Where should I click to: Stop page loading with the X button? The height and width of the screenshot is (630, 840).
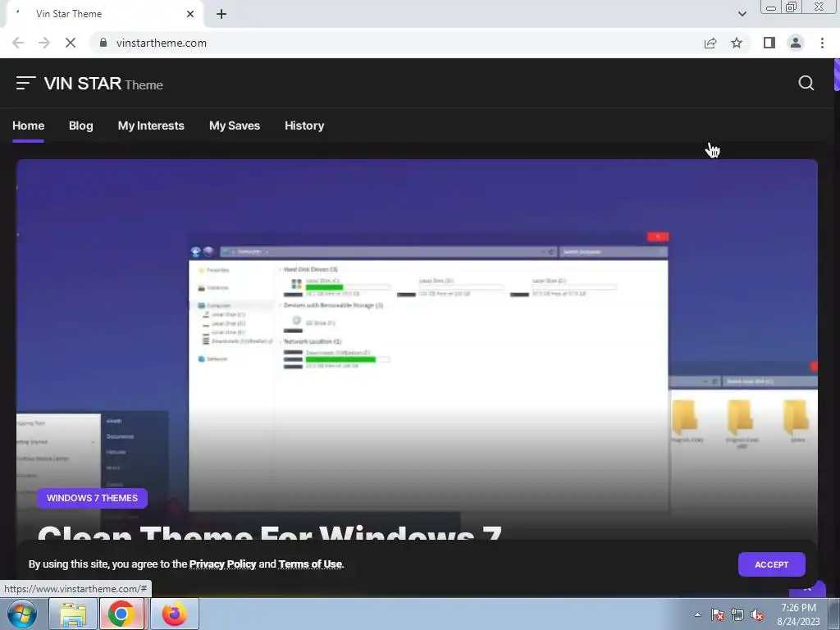pyautogui.click(x=71, y=43)
